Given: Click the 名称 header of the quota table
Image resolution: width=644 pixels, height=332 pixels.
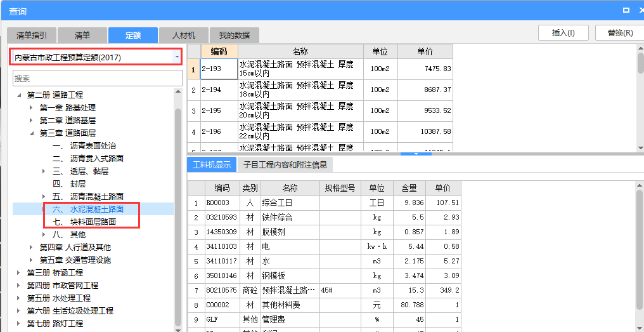Looking at the screenshot, I should click(300, 51).
